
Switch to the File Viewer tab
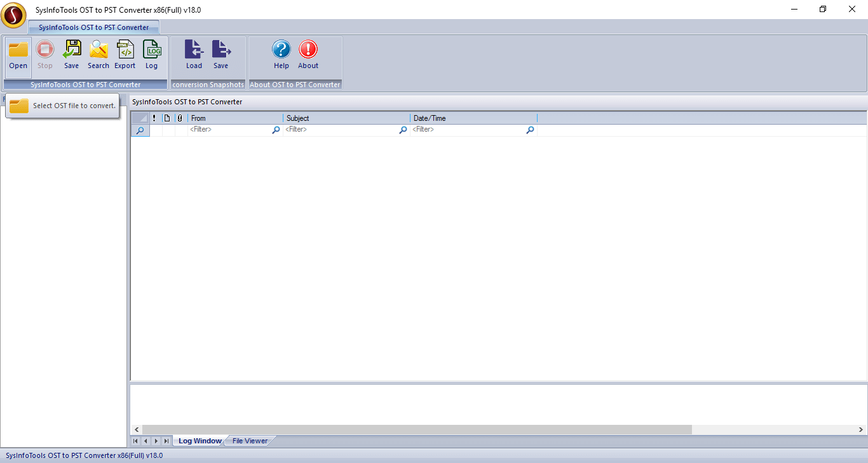point(250,441)
